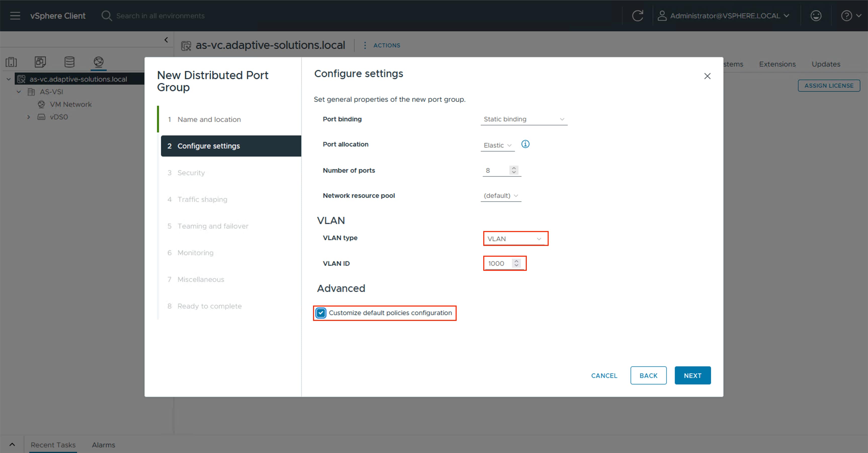The height and width of the screenshot is (453, 868).
Task: Select the VMs and Templates inventory icon
Action: point(40,62)
